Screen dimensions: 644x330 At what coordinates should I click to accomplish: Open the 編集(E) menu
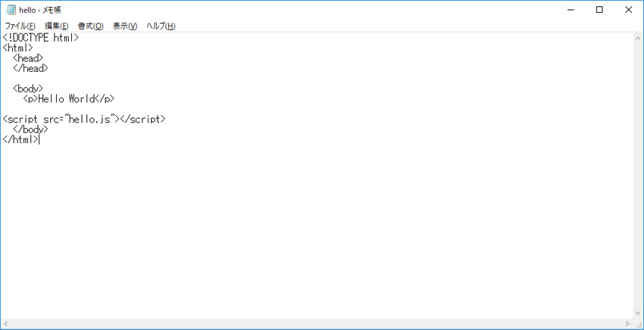click(57, 26)
